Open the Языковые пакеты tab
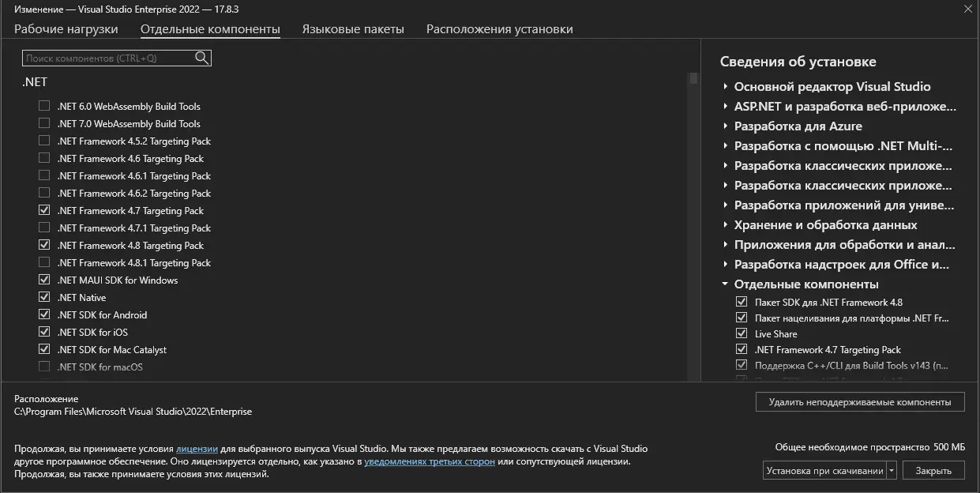980x493 pixels. 353,29
